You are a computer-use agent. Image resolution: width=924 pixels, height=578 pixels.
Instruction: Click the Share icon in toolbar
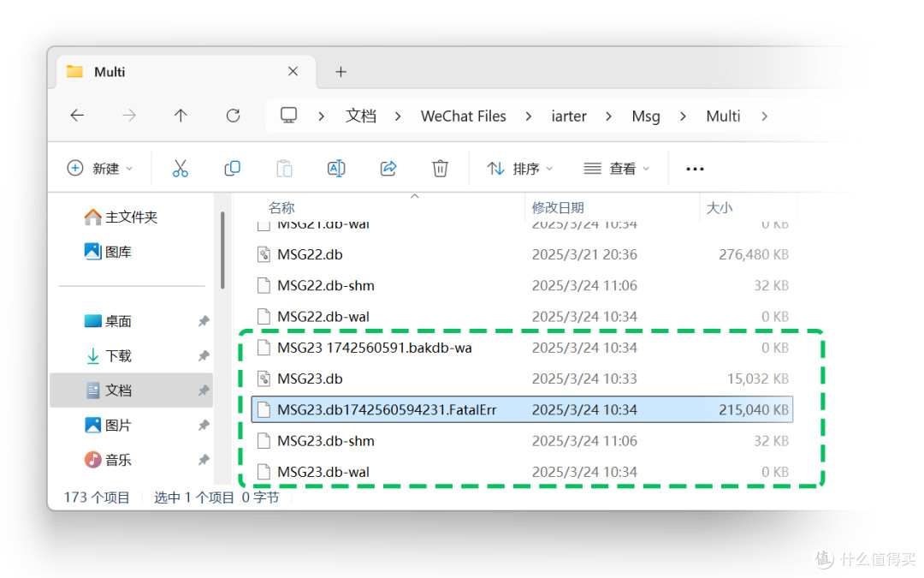[388, 169]
